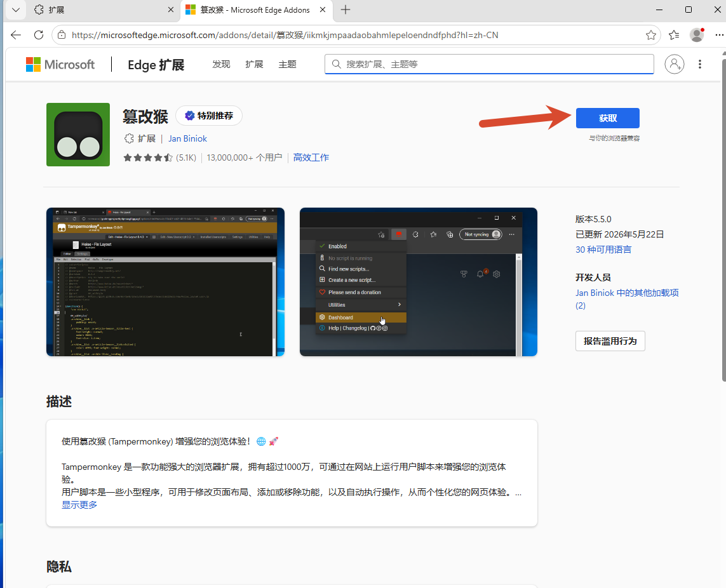Screen dimensions: 726x588
Task: Open the 高效工作 category link
Action: click(311, 158)
